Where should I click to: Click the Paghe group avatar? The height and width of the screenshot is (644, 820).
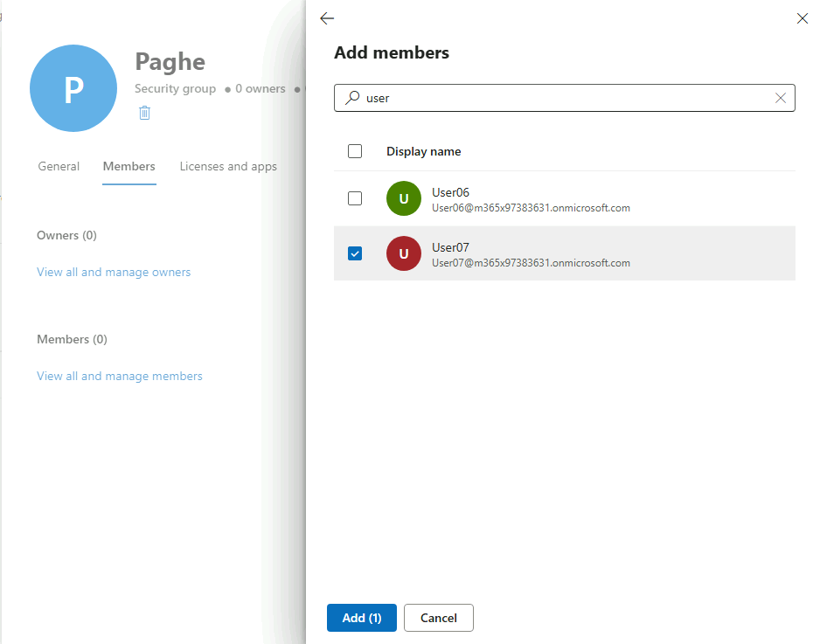(73, 87)
